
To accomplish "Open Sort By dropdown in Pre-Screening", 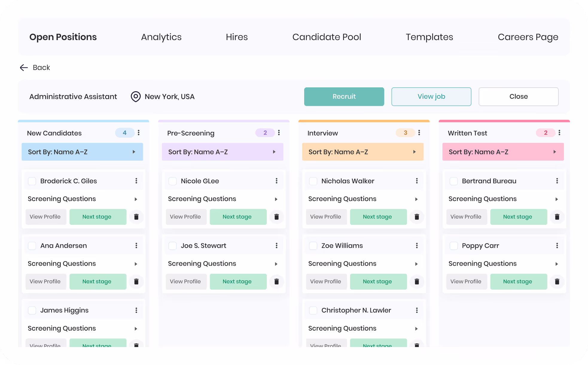I will (x=223, y=152).
